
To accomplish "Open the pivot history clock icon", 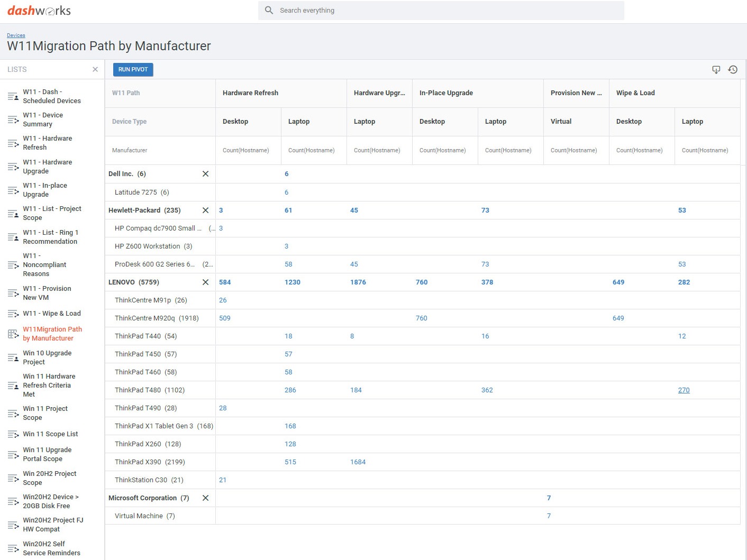I will pos(733,69).
